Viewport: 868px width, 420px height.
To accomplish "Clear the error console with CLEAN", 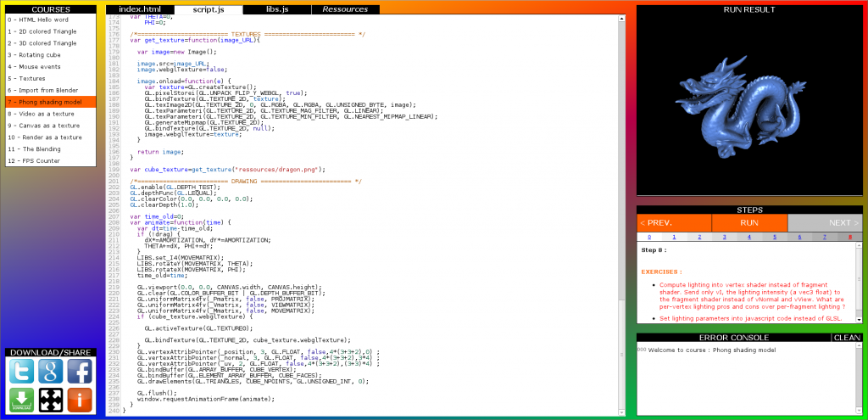I will click(847, 338).
